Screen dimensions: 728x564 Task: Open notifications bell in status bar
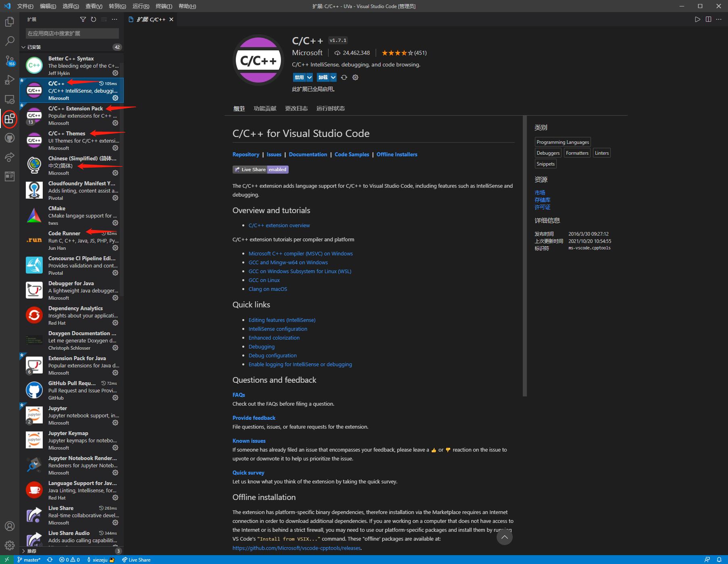tap(719, 560)
